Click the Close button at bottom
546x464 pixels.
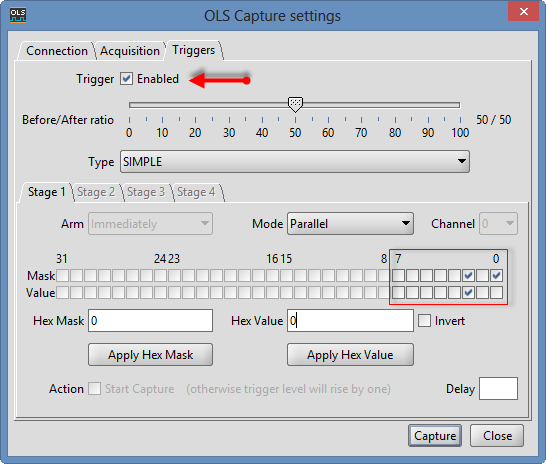497,435
